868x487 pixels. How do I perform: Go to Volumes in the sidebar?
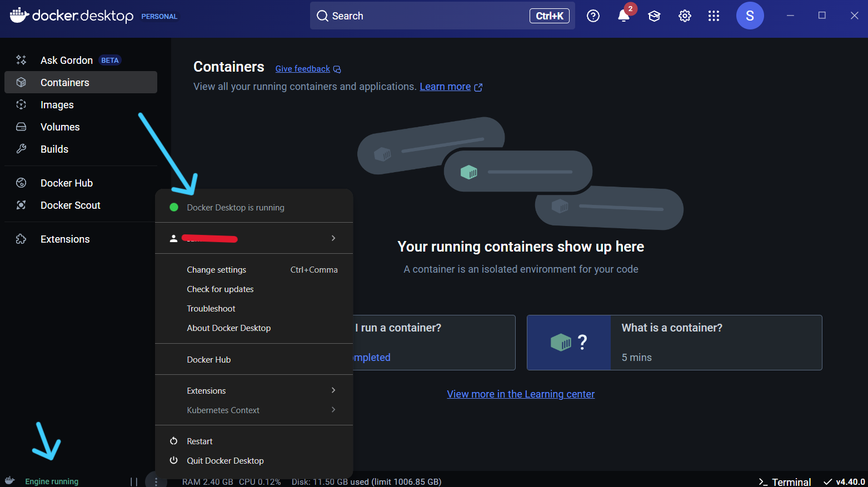81,127
